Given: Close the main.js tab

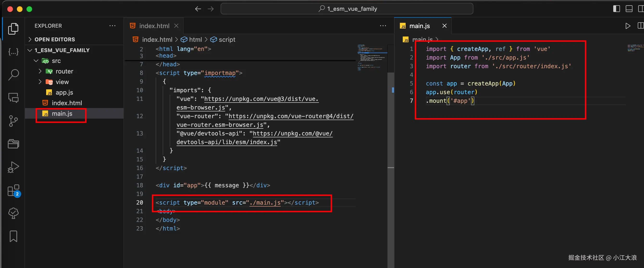Looking at the screenshot, I should click(x=444, y=26).
